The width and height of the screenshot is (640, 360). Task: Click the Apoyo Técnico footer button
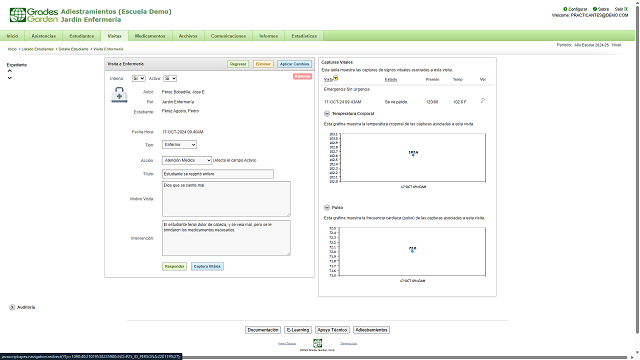(x=332, y=330)
